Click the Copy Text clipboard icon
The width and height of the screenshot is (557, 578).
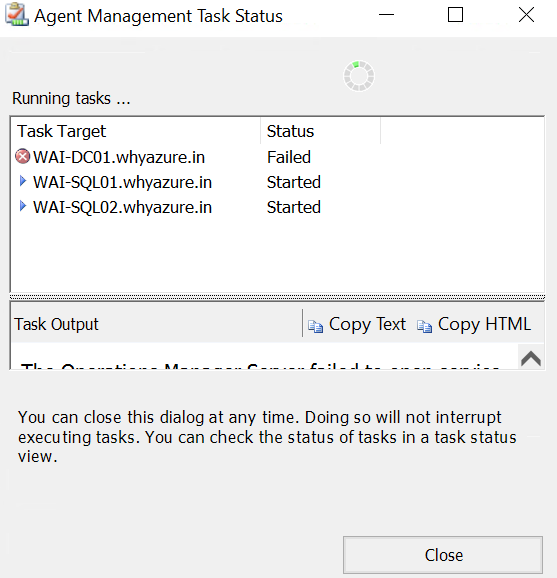(x=316, y=326)
